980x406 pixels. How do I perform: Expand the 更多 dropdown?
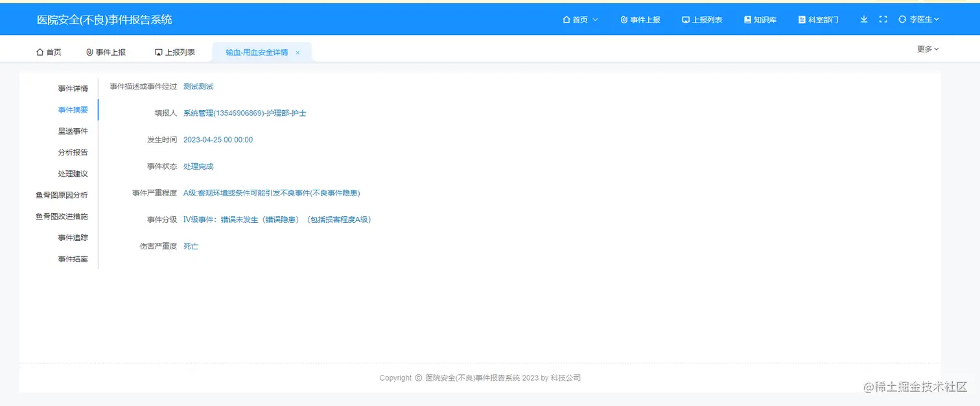click(927, 48)
